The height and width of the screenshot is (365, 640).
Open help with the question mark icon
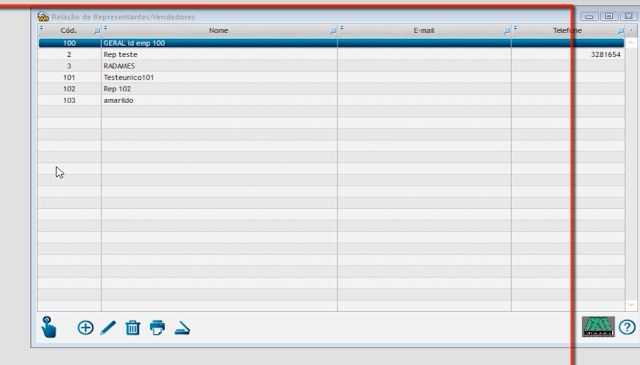tap(627, 327)
